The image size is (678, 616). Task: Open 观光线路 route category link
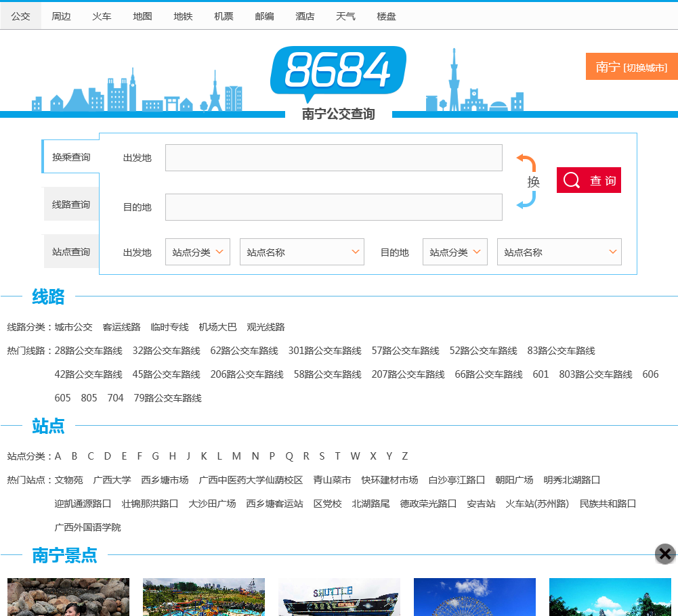tap(266, 327)
